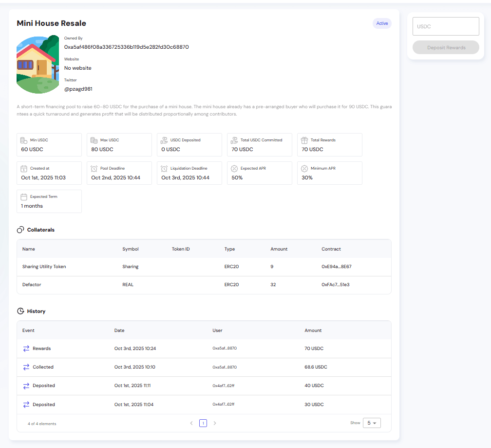This screenshot has height=448, width=491.
Task: Click the Collected event arrows icon
Action: click(26, 367)
